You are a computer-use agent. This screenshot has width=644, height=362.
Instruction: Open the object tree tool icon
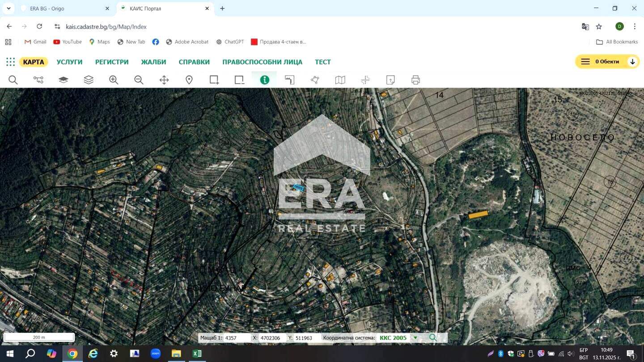click(38, 80)
